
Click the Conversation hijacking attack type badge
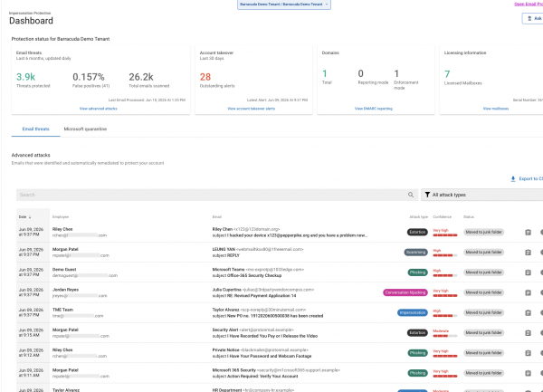point(405,292)
